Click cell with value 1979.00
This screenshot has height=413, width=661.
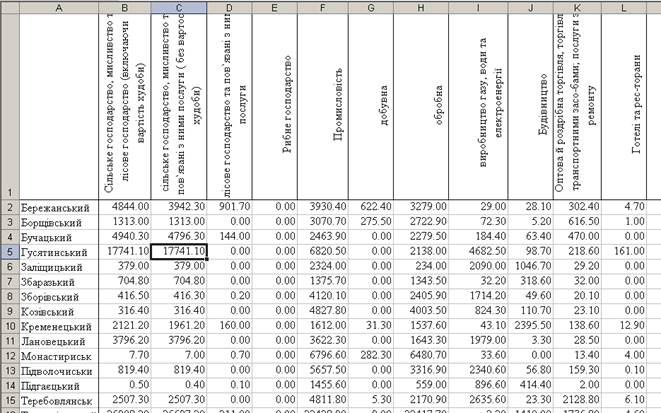[478, 341]
